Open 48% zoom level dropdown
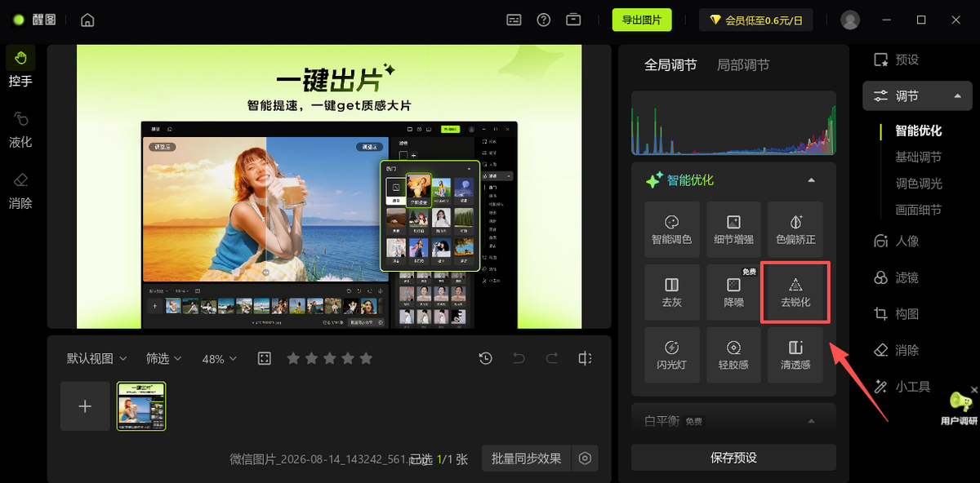Viewport: 980px width, 483px height. pyautogui.click(x=220, y=358)
